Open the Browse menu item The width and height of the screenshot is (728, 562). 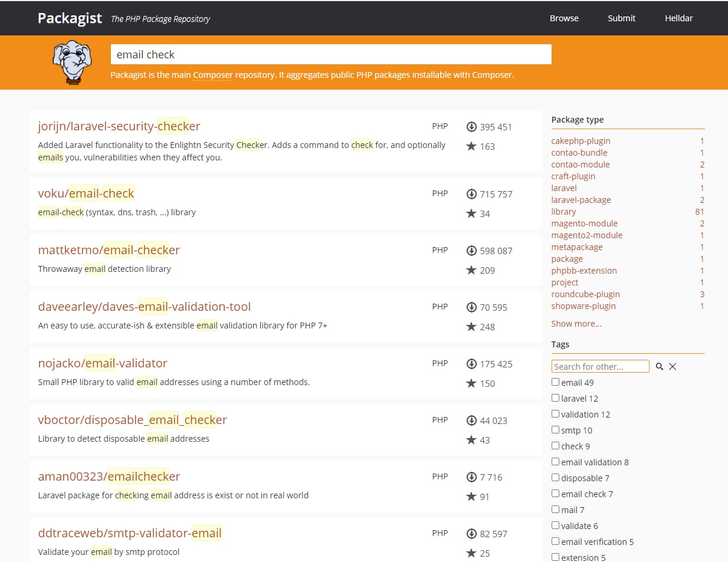[564, 18]
